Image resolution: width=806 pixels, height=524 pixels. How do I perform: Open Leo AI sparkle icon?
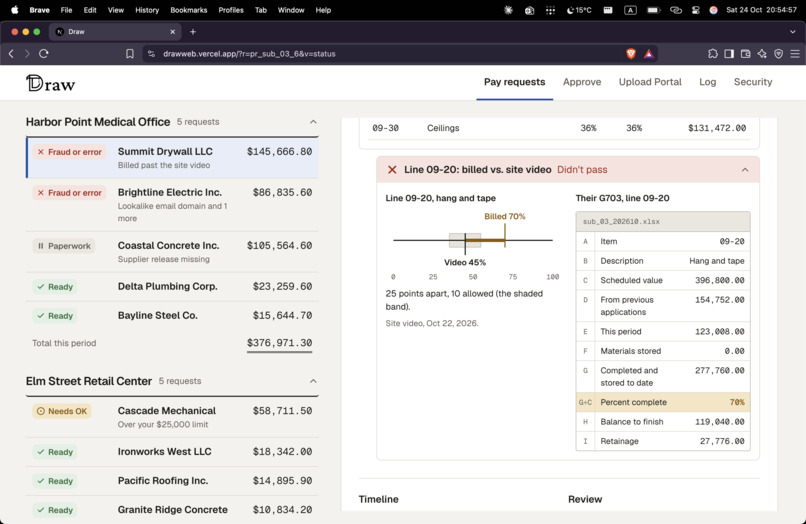(762, 53)
